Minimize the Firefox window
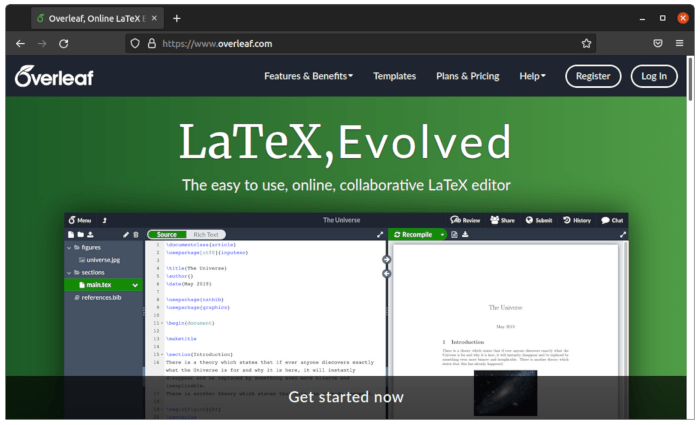Viewport: 700px width, 425px height. tap(642, 18)
